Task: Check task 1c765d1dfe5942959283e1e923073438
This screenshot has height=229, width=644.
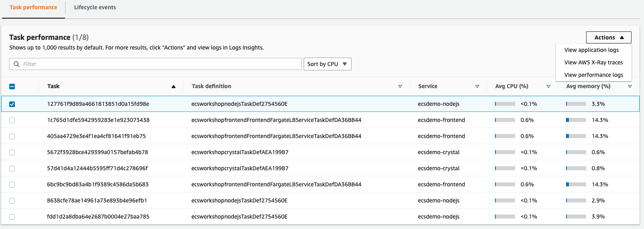Action: click(12, 120)
